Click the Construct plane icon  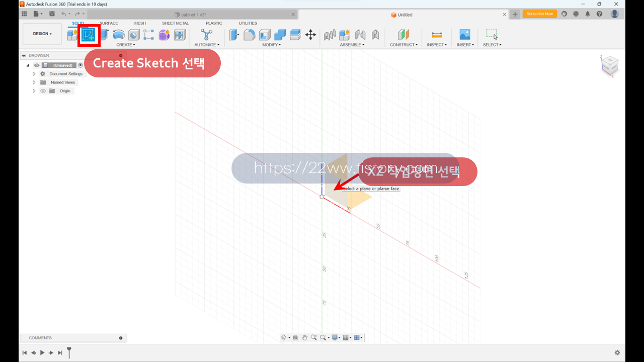click(404, 35)
